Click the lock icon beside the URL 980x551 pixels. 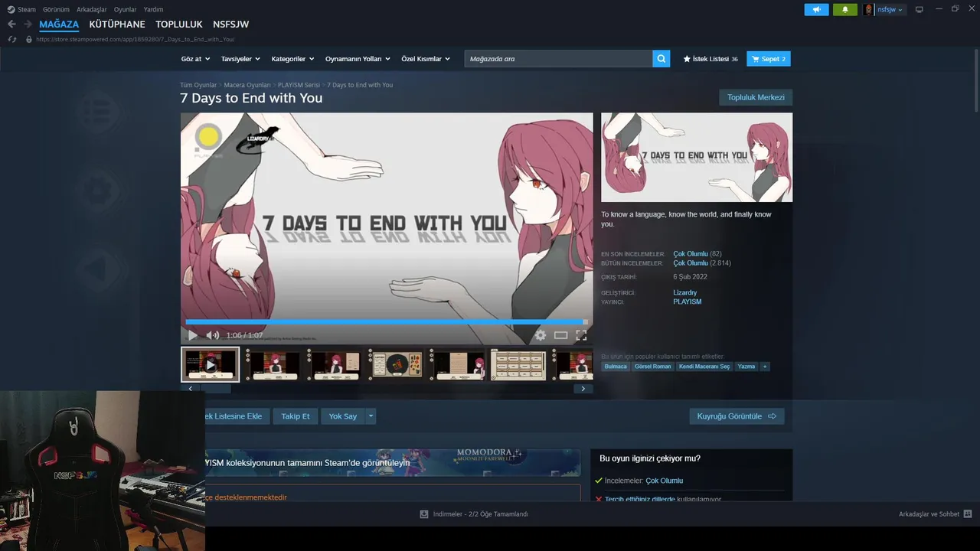click(x=29, y=39)
